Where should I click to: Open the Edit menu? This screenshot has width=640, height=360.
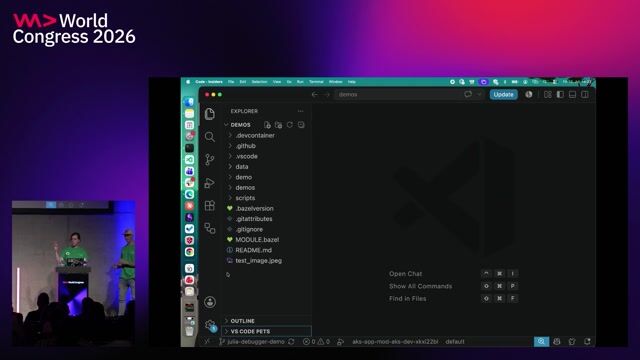[242, 82]
